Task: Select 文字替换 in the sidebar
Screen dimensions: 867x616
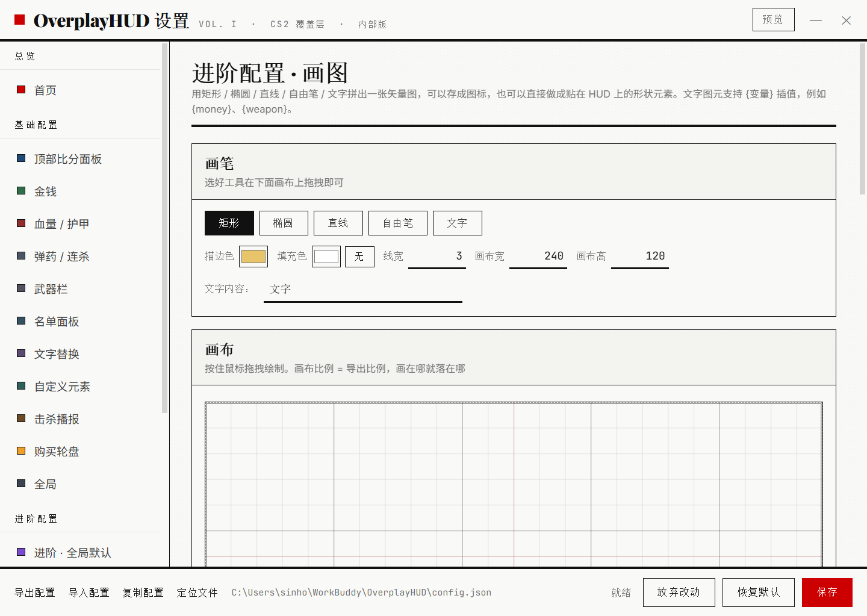Action: point(81,354)
